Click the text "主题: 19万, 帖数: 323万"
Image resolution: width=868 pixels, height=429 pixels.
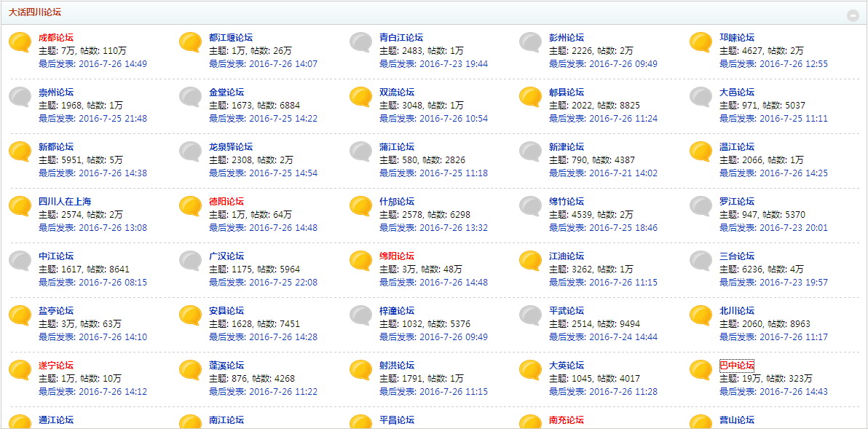766,379
